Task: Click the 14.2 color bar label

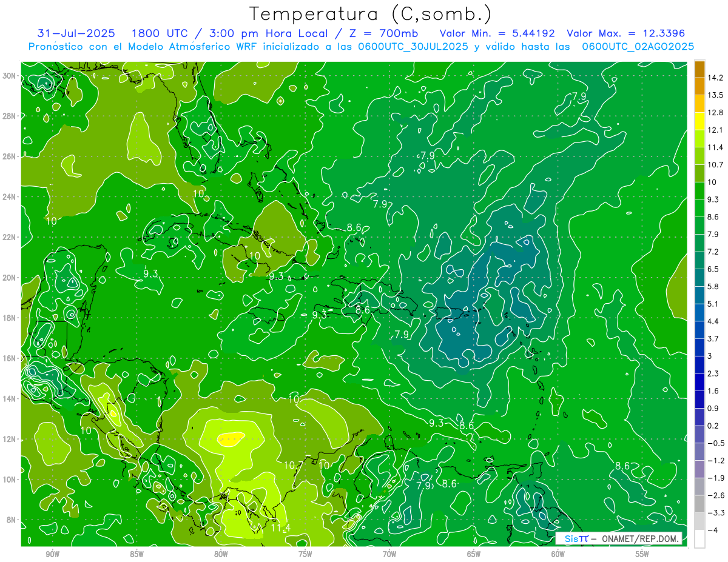Action: pos(716,78)
